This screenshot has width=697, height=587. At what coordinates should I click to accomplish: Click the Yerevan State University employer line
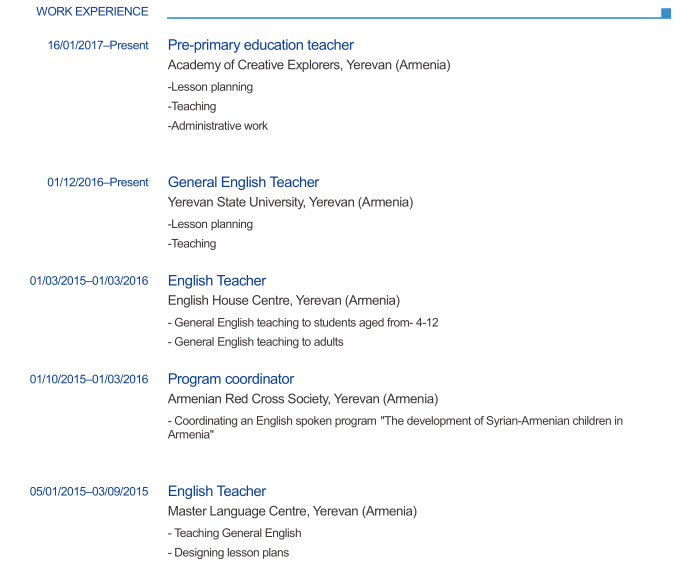(290, 202)
